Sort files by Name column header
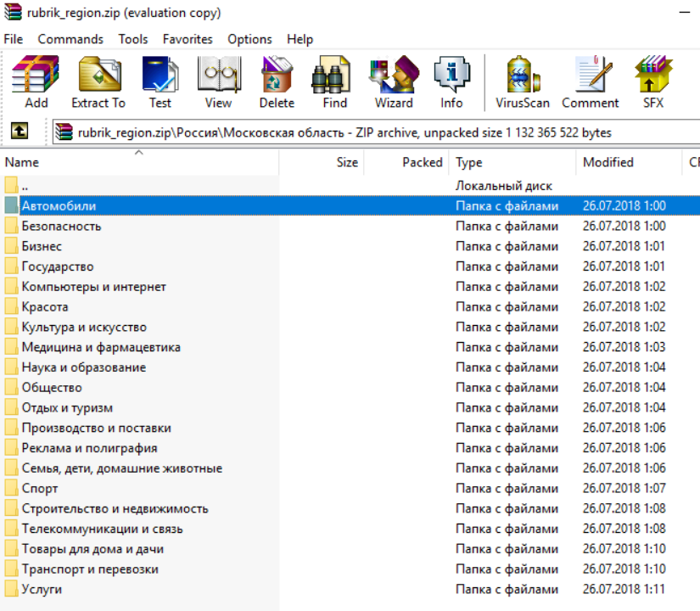 click(22, 162)
